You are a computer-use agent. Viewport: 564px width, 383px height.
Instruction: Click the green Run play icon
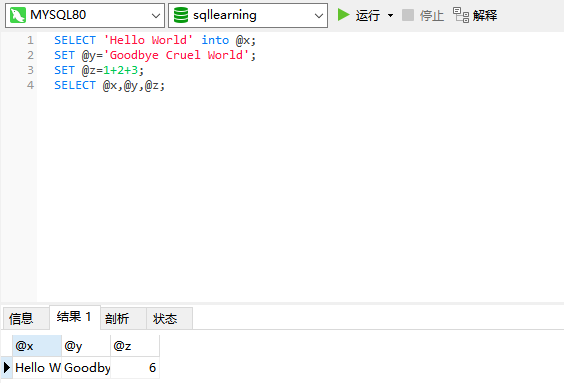click(344, 15)
